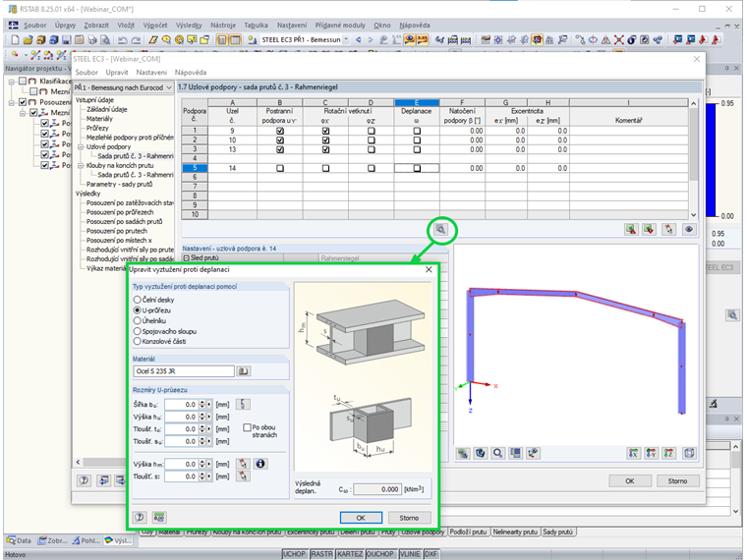The width and height of the screenshot is (747, 560).
Task: Open Přídavné moduly menu
Action: coord(340,25)
